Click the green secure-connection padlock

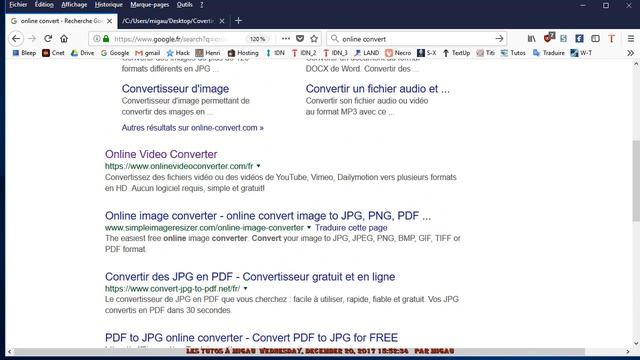106,39
